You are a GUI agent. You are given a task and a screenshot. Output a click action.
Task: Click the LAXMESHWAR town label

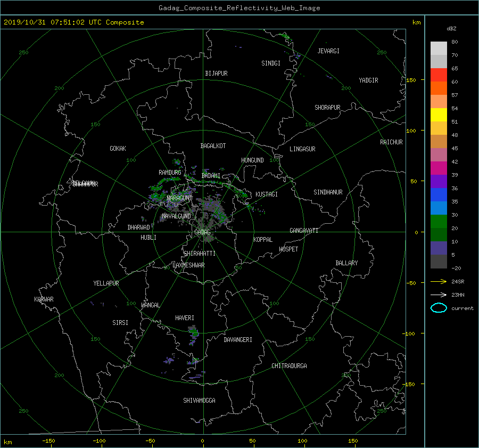188,265
